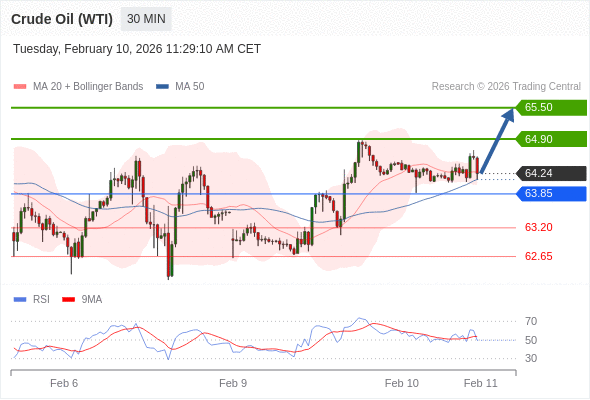The width and height of the screenshot is (590, 400).
Task: Click the 9MA legend label
Action: click(x=92, y=300)
